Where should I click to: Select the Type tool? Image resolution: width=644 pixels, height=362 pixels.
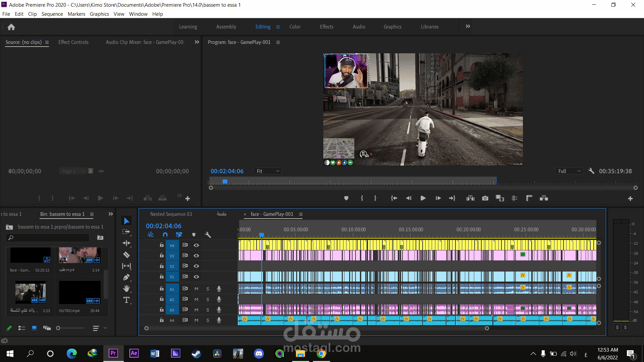126,300
